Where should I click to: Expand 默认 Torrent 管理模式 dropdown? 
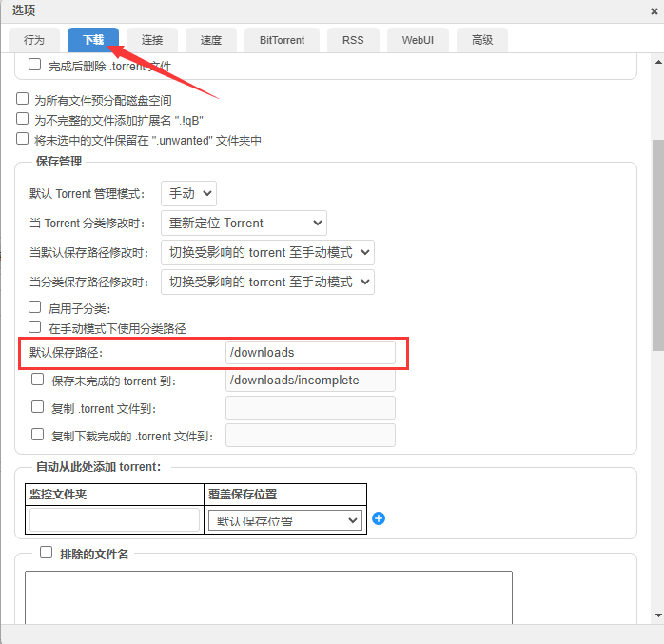coord(188,193)
